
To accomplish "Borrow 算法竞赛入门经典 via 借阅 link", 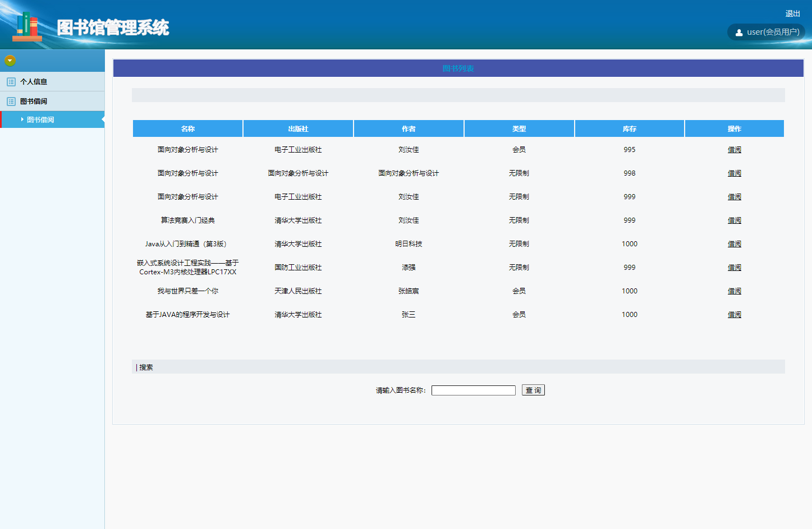I will coord(734,220).
